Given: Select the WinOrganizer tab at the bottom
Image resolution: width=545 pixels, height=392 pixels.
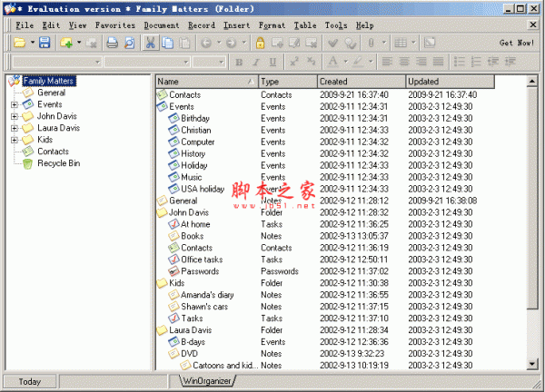Looking at the screenshot, I should pyautogui.click(x=207, y=380).
